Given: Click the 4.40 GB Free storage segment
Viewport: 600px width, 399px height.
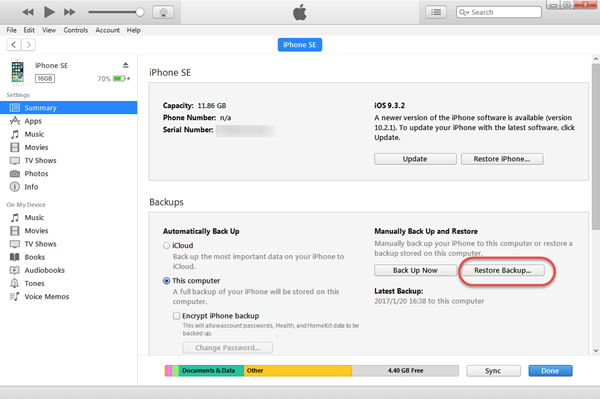Looking at the screenshot, I should click(x=405, y=371).
